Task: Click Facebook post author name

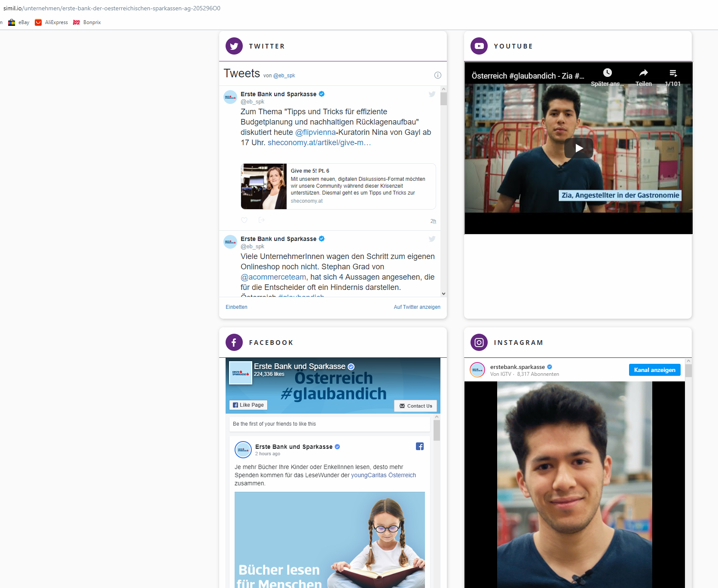Action: point(294,447)
